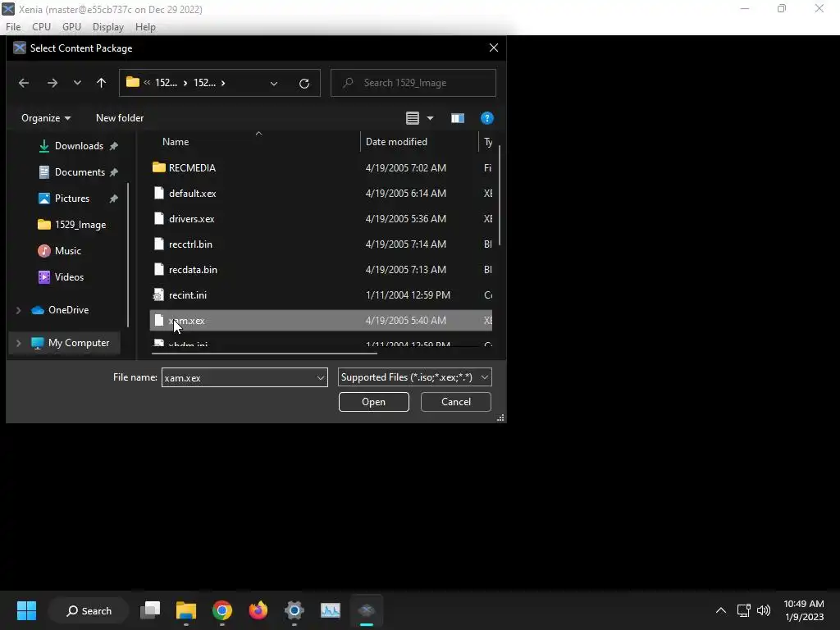
Task: Open the Help menu
Action: click(x=145, y=27)
